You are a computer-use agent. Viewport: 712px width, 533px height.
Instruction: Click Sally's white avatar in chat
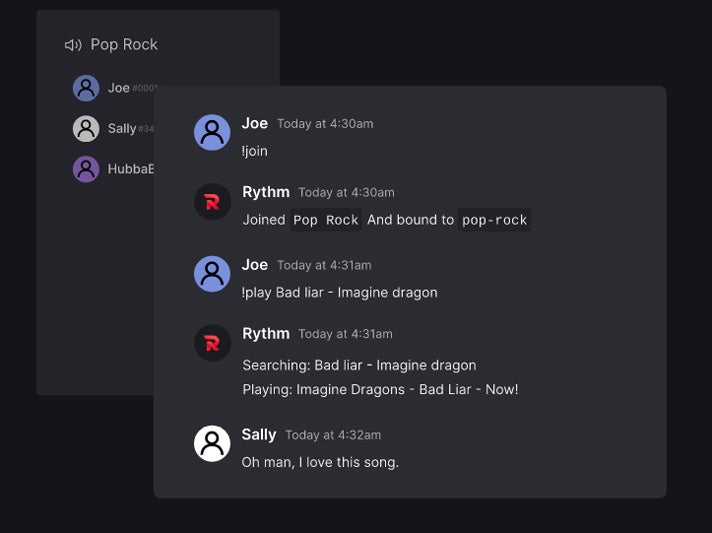(212, 443)
